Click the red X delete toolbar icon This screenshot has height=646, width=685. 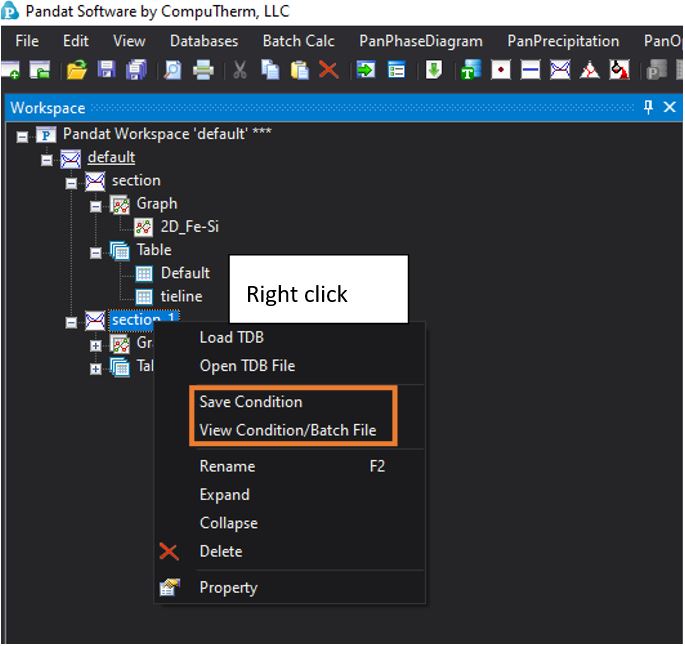[329, 70]
